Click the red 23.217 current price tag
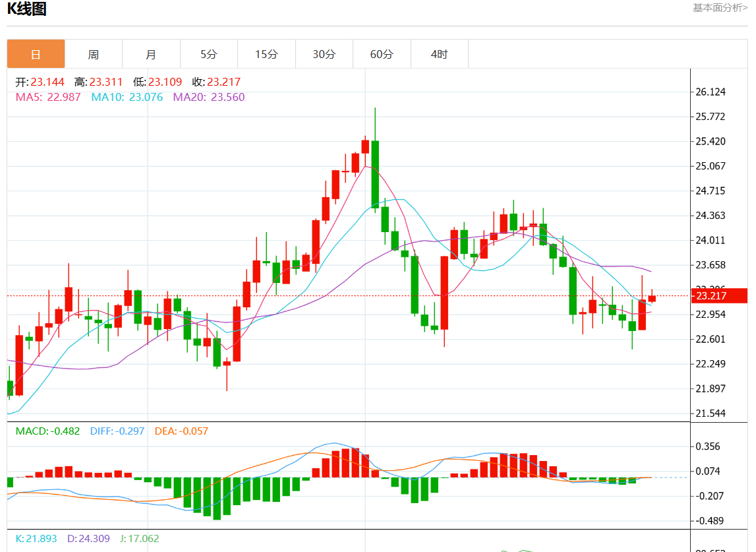This screenshot has width=756, height=552. 719,295
